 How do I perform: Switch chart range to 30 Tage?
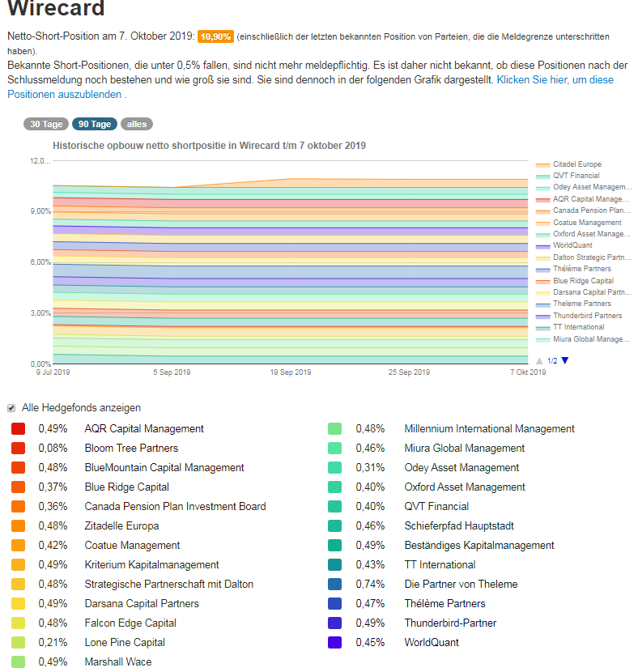(x=46, y=124)
